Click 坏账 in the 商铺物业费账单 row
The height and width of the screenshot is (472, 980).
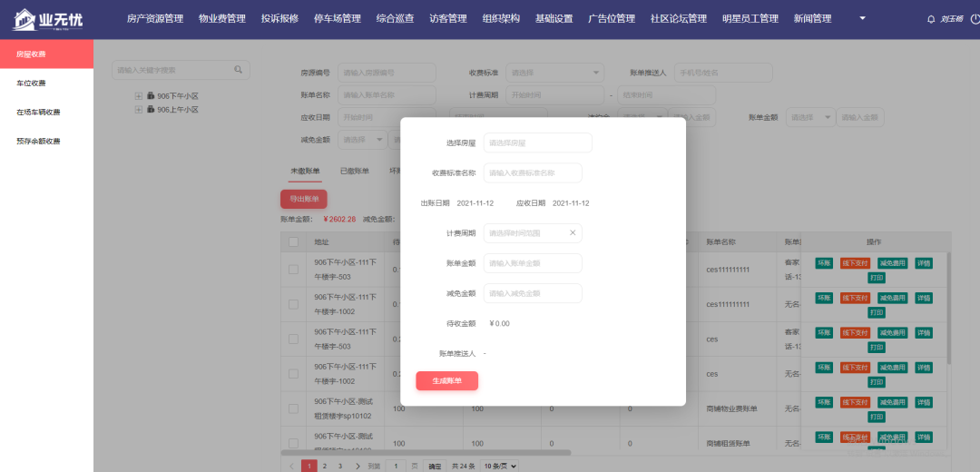pos(824,402)
